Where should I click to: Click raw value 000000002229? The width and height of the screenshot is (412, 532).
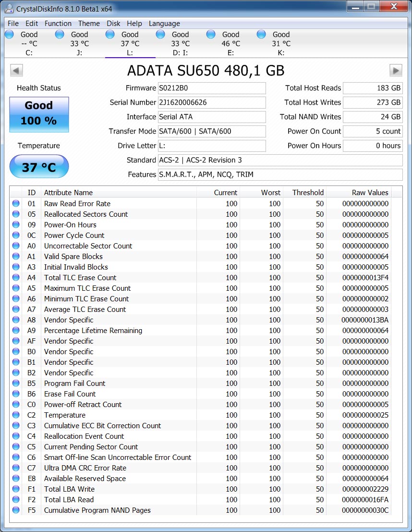coord(365,489)
